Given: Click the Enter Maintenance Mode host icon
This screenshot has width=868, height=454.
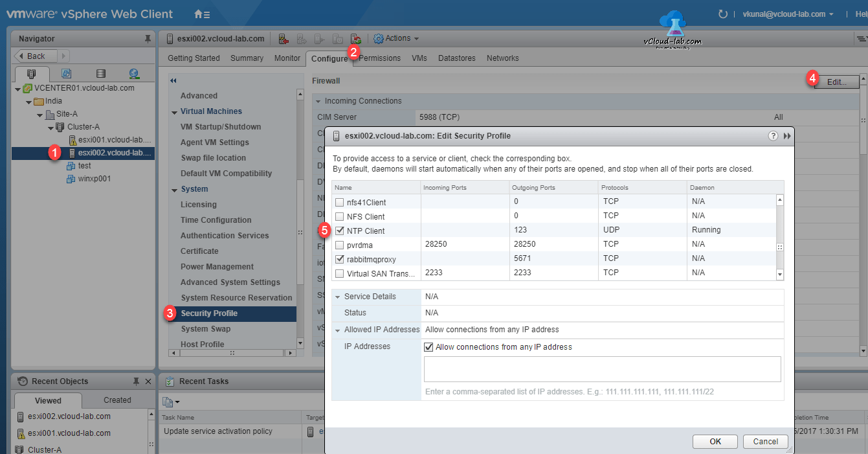Looking at the screenshot, I should point(284,38).
